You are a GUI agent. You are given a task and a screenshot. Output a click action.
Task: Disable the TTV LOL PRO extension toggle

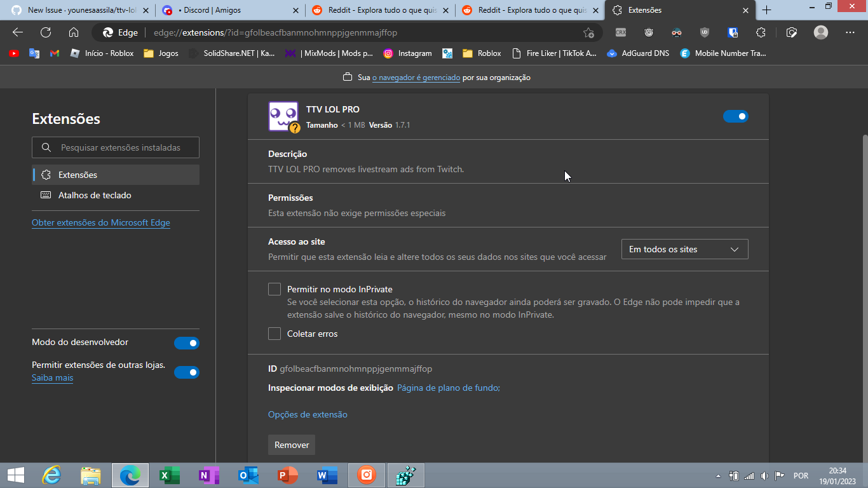tap(735, 116)
